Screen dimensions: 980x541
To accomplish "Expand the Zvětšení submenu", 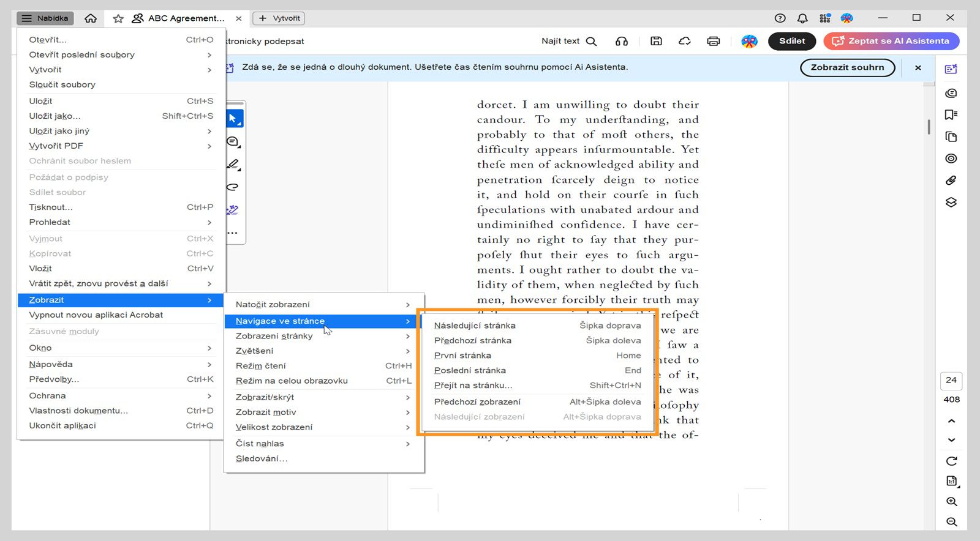I will pyautogui.click(x=324, y=351).
